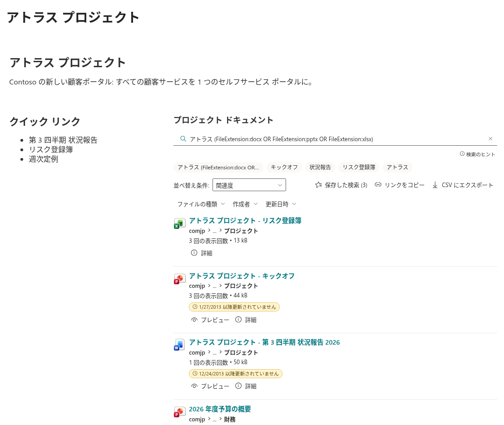Click the clock icon in 12/24/2013 badge
504x425 pixels.
pyautogui.click(x=195, y=374)
